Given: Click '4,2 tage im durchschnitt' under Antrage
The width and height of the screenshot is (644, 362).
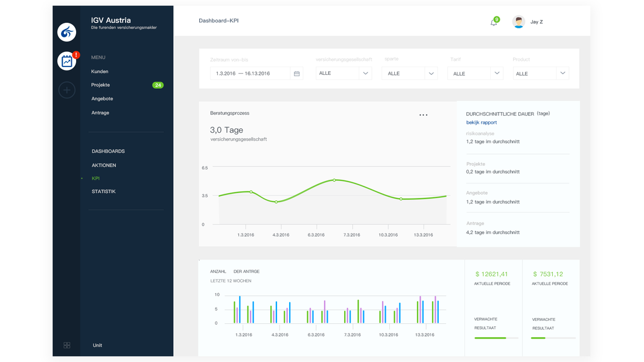Looking at the screenshot, I should tap(493, 233).
